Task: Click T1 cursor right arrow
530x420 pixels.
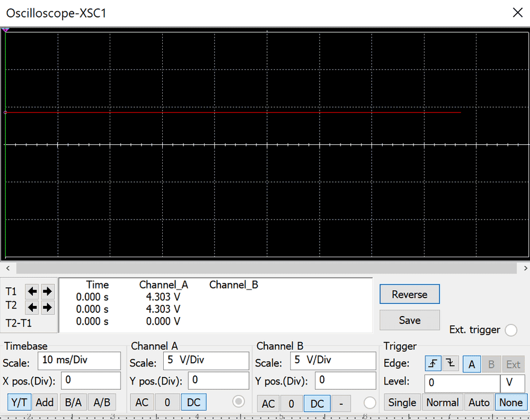Action: [x=47, y=291]
